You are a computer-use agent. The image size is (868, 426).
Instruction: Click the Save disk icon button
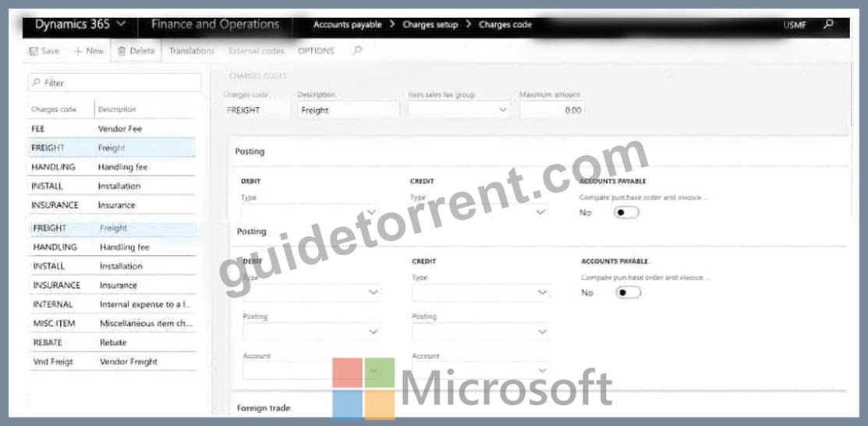coord(44,51)
